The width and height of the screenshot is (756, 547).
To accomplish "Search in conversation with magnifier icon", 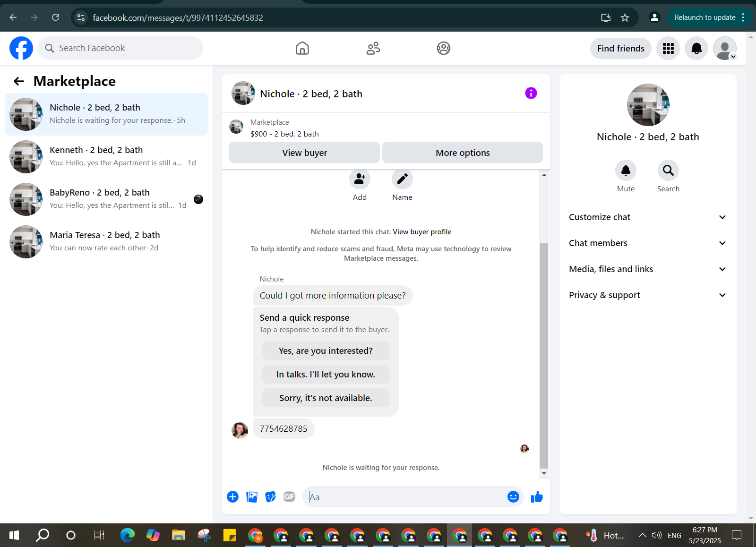I will (x=668, y=170).
